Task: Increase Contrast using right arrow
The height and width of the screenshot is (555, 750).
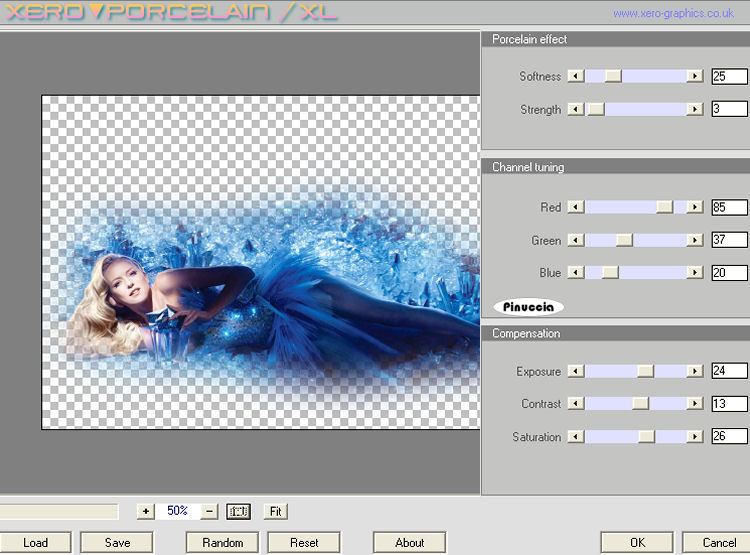Action: pos(694,404)
